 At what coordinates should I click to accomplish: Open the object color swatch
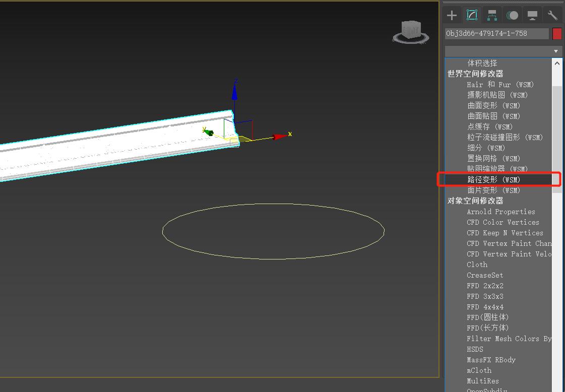tap(557, 33)
